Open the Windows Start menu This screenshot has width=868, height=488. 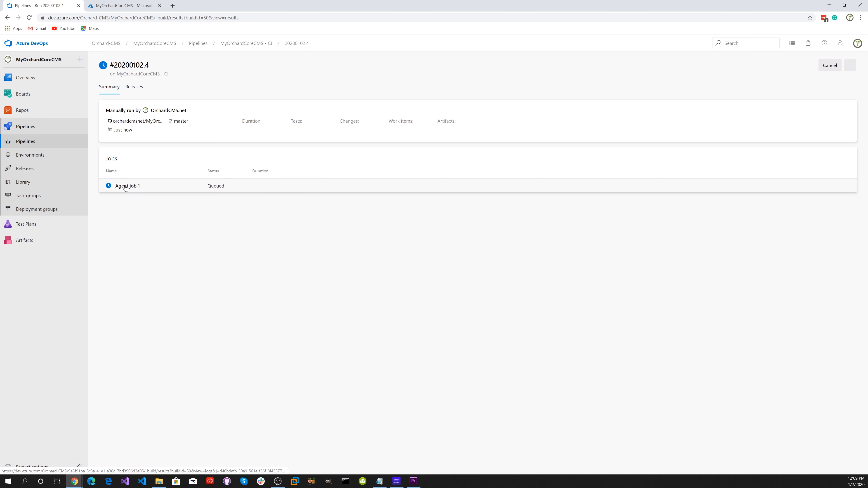(8, 481)
